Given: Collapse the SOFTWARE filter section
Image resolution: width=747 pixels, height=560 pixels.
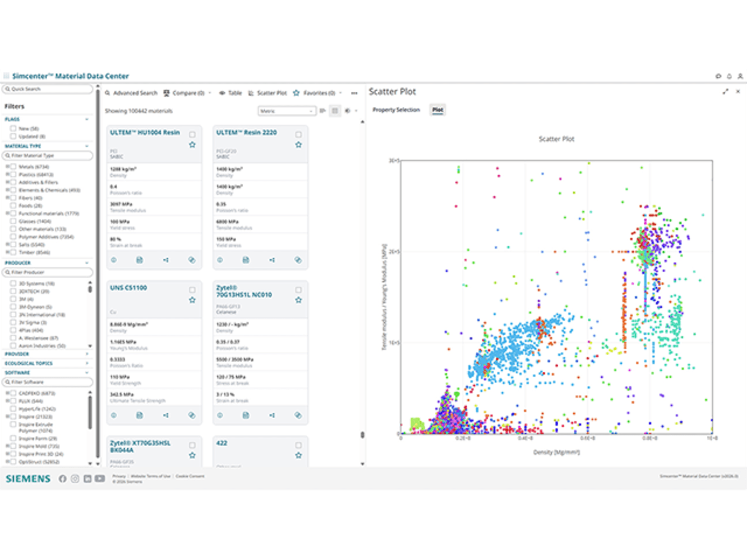Looking at the screenshot, I should coord(87,373).
